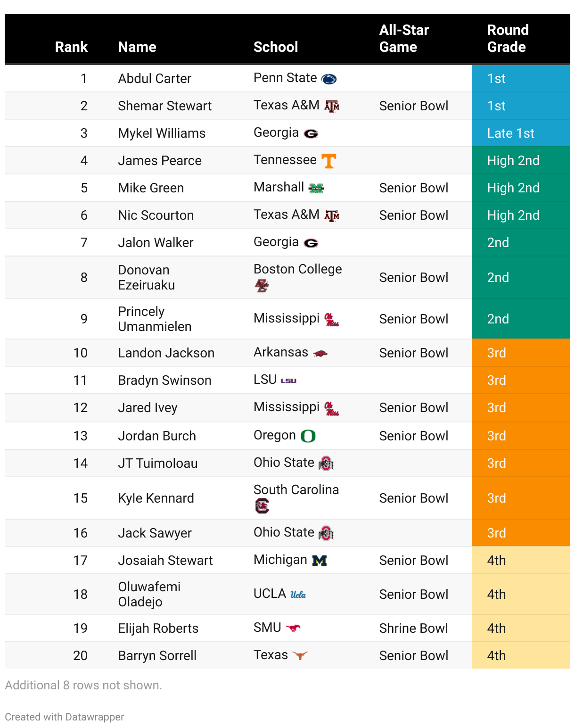Click the Texas Longhorns logo
This screenshot has width=575, height=728.
tap(300, 655)
